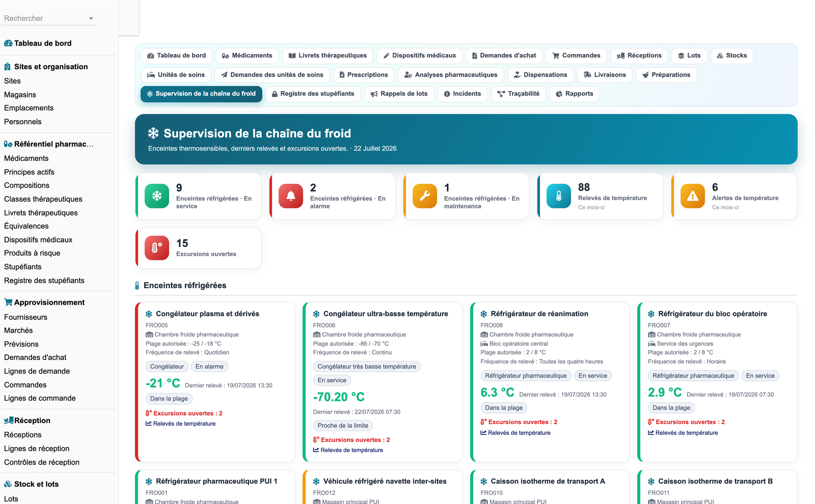Click the En service badge on FRO008
This screenshot has width=815, height=504.
[x=593, y=376]
